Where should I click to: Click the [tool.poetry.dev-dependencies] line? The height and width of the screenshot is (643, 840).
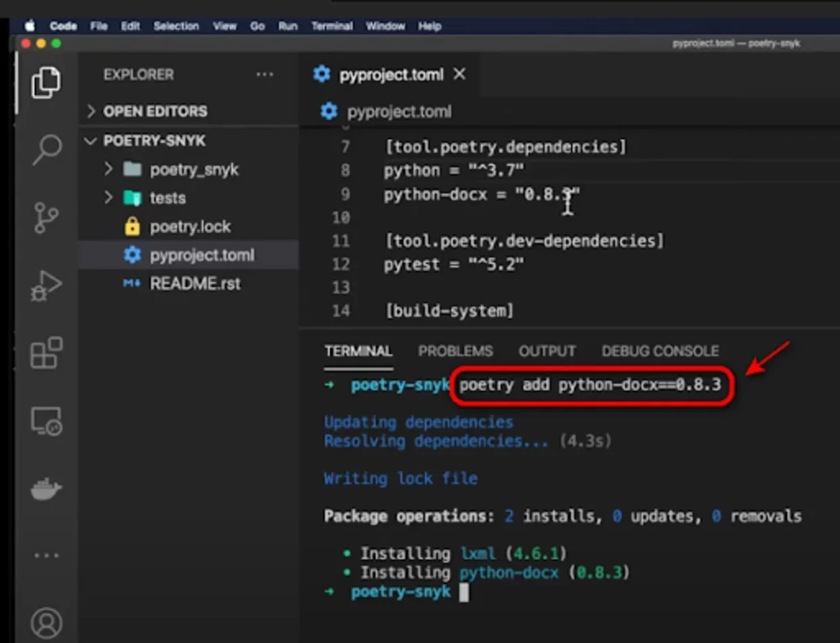pos(524,241)
